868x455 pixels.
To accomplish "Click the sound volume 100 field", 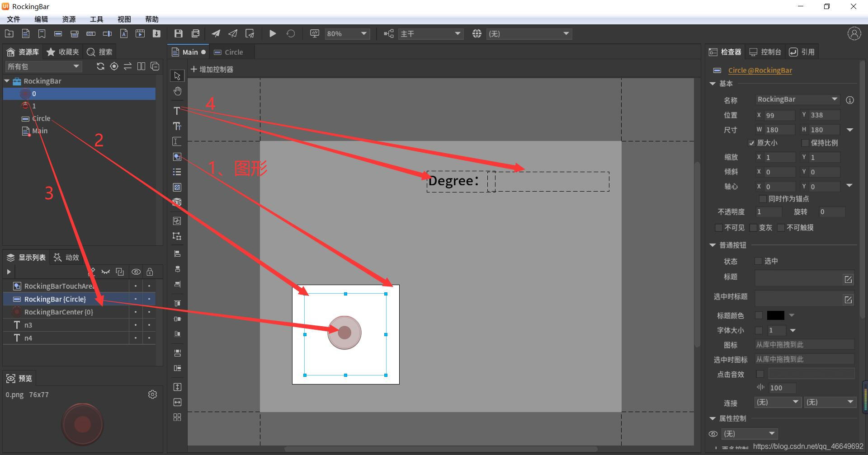I will [782, 388].
